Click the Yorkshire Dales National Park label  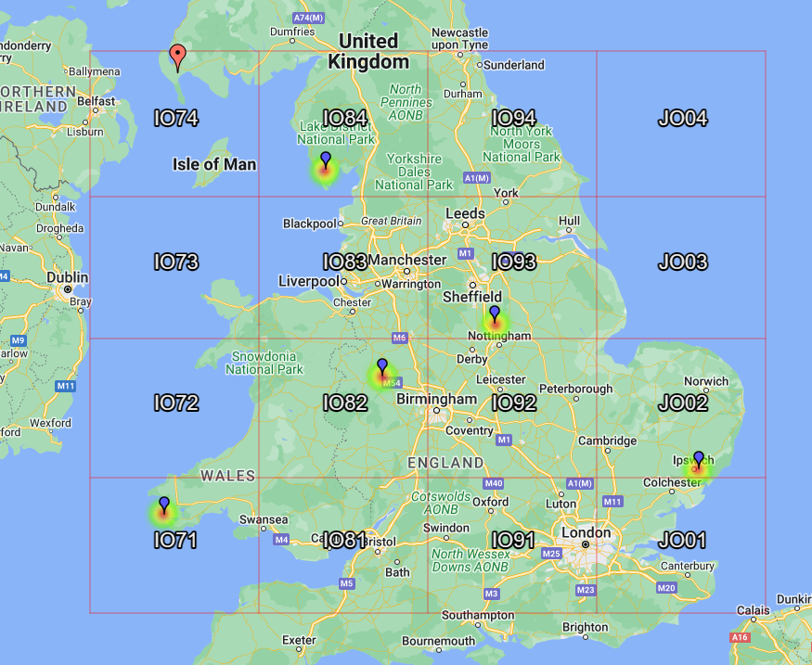(x=414, y=172)
